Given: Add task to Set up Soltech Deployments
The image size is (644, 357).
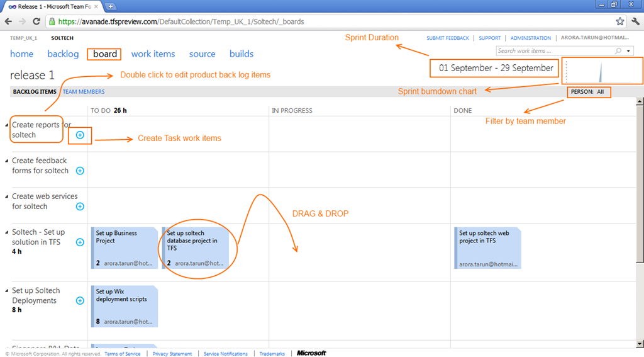Looking at the screenshot, I should click(80, 301).
